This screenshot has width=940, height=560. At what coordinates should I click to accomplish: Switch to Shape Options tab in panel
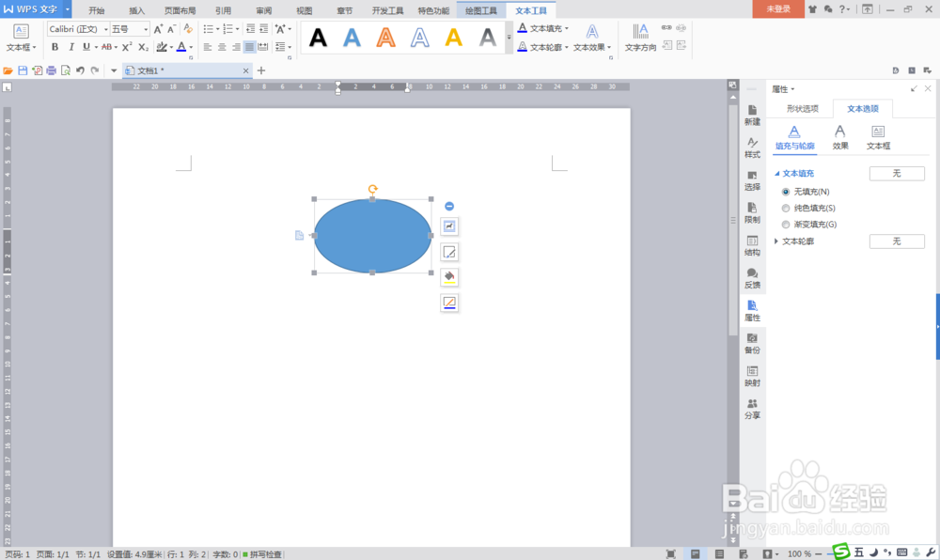[x=802, y=108]
